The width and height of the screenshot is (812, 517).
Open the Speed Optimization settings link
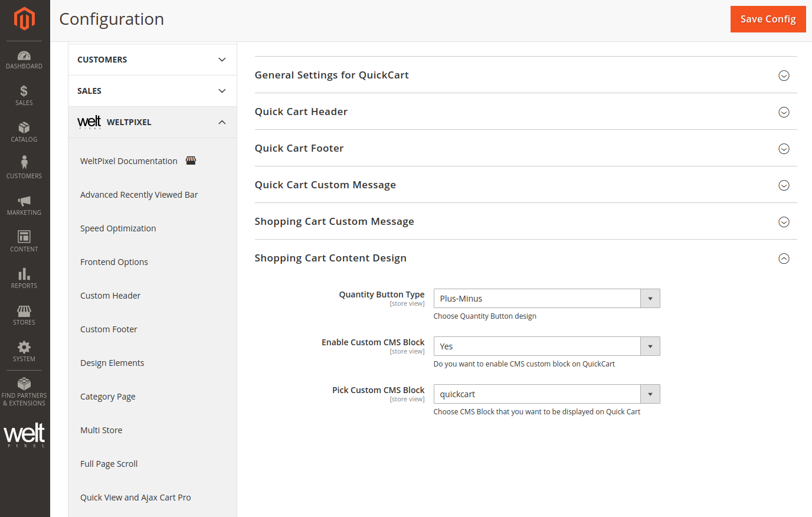tap(118, 228)
